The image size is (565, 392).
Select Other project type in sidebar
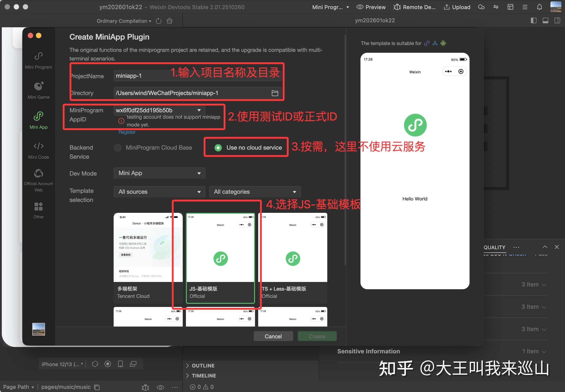click(x=39, y=211)
